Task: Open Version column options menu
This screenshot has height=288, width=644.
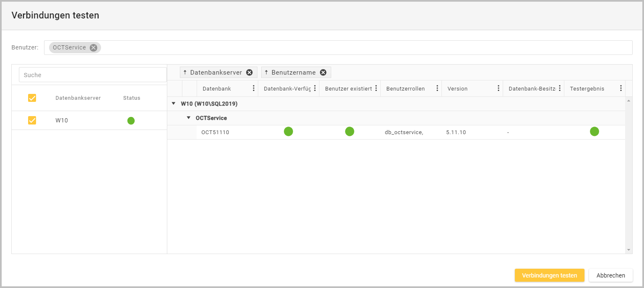Action: 499,88
